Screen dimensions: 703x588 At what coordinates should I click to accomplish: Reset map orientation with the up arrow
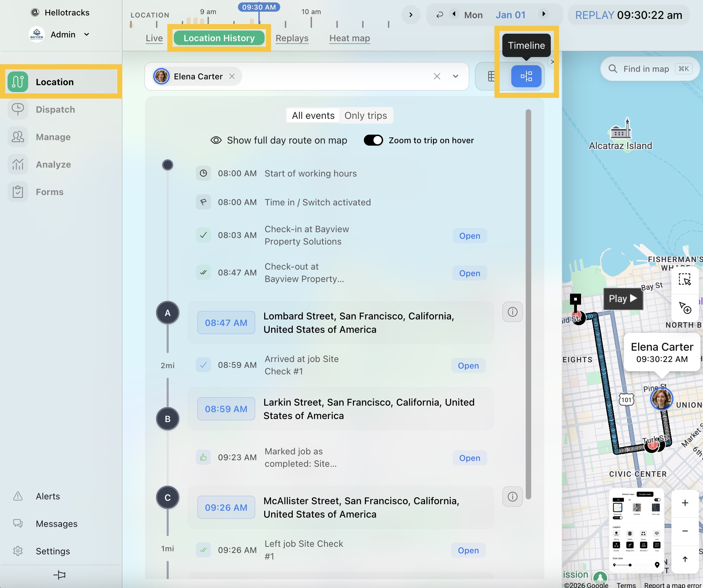coord(685,559)
